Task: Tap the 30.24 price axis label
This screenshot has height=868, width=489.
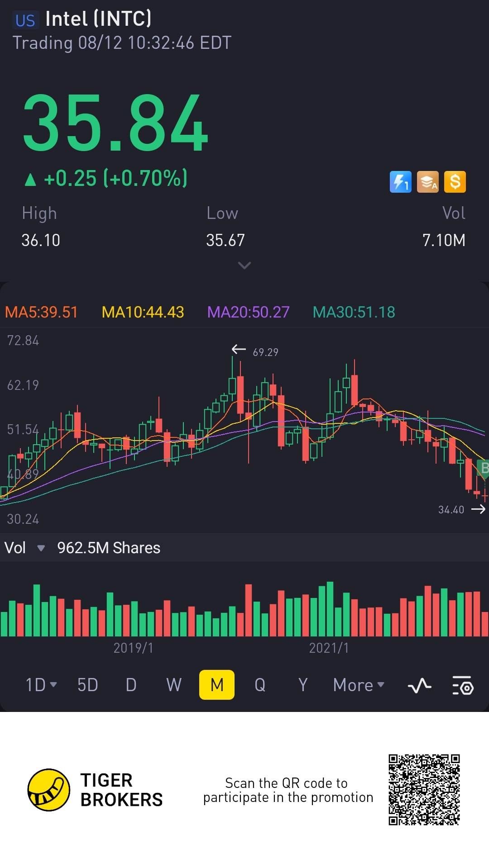Action: 23,519
